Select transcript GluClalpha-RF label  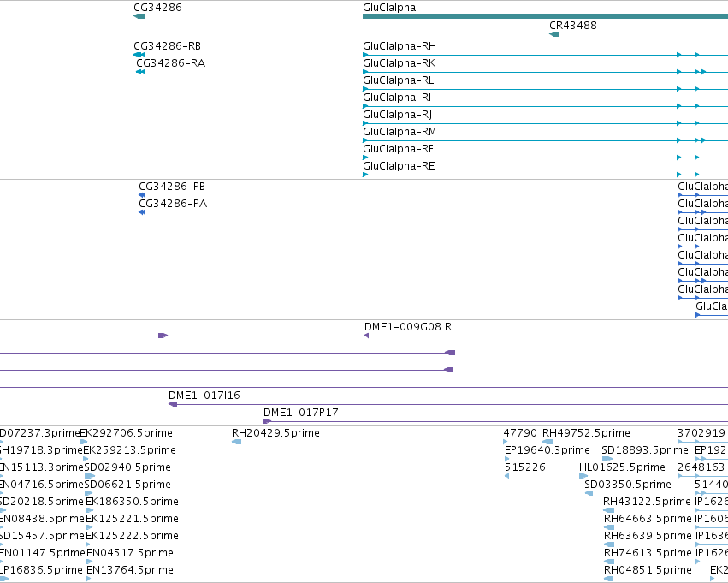[398, 149]
